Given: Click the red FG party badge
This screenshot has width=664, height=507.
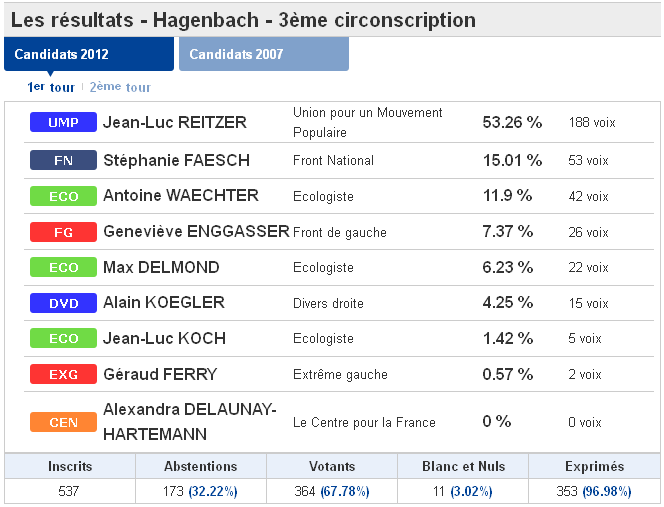Looking at the screenshot, I should 63,232.
